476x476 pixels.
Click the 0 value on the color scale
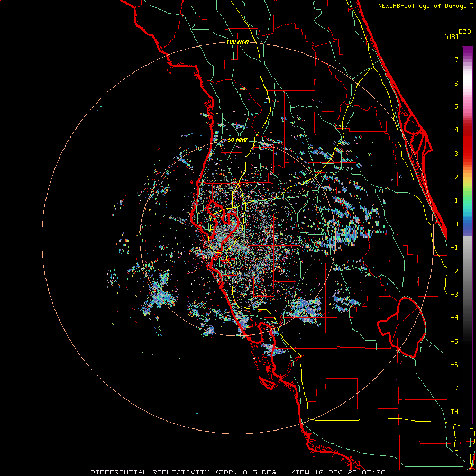click(x=456, y=224)
